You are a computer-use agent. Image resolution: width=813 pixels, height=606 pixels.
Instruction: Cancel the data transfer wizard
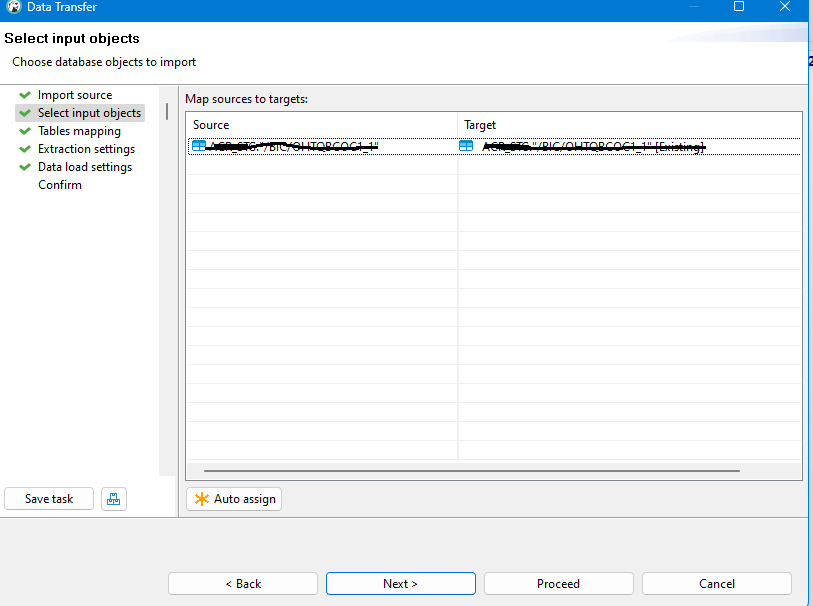point(716,583)
